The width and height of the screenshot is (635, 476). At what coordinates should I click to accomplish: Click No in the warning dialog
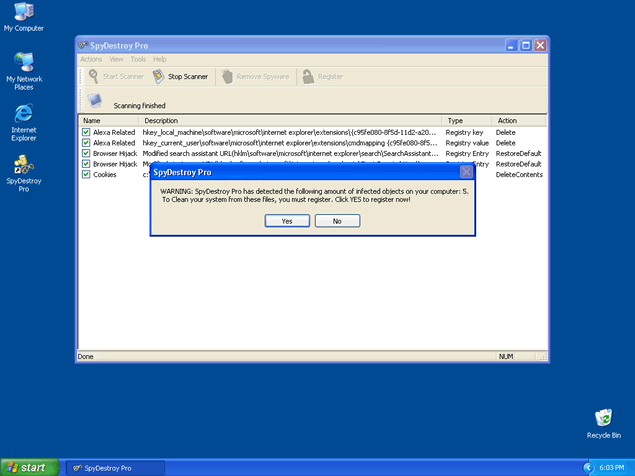pyautogui.click(x=337, y=221)
